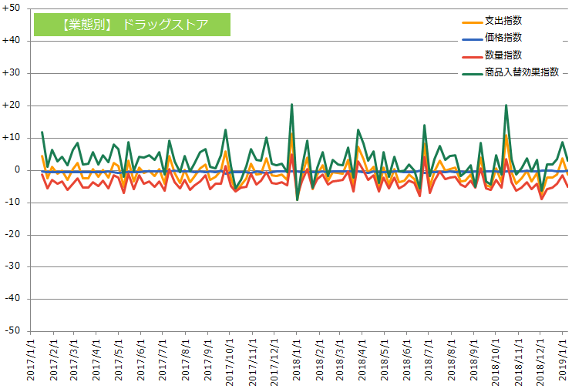Viewport: 572px width, 392px height.
Task: Click the 2018/4/1 x-axis date label
Action: (362, 360)
